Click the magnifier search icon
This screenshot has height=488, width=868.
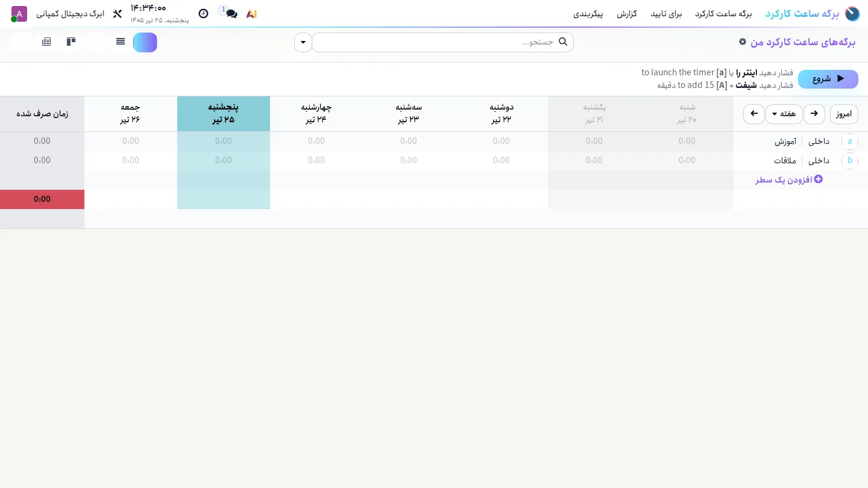click(563, 42)
